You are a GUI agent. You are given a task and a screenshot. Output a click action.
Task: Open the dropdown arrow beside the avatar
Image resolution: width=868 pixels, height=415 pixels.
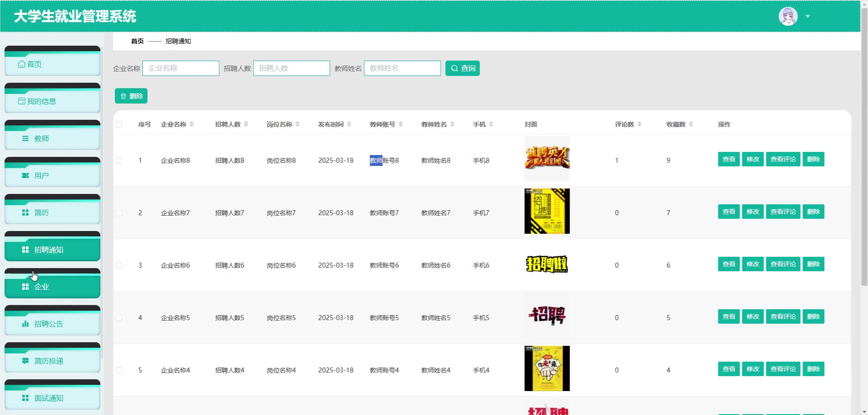pyautogui.click(x=807, y=16)
